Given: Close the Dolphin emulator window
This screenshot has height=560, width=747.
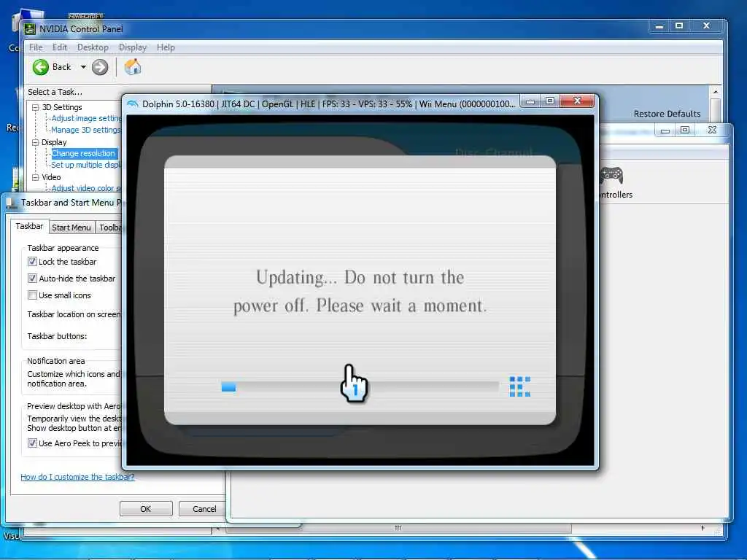Looking at the screenshot, I should point(578,101).
